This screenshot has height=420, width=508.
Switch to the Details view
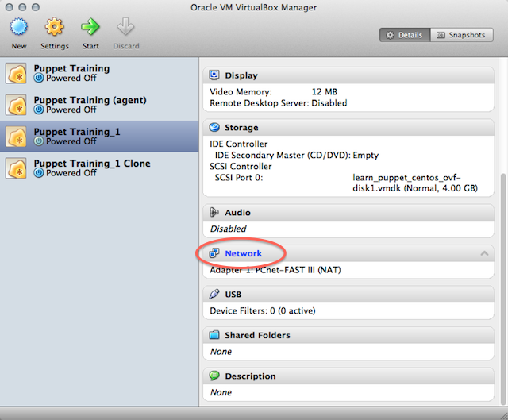coord(405,35)
